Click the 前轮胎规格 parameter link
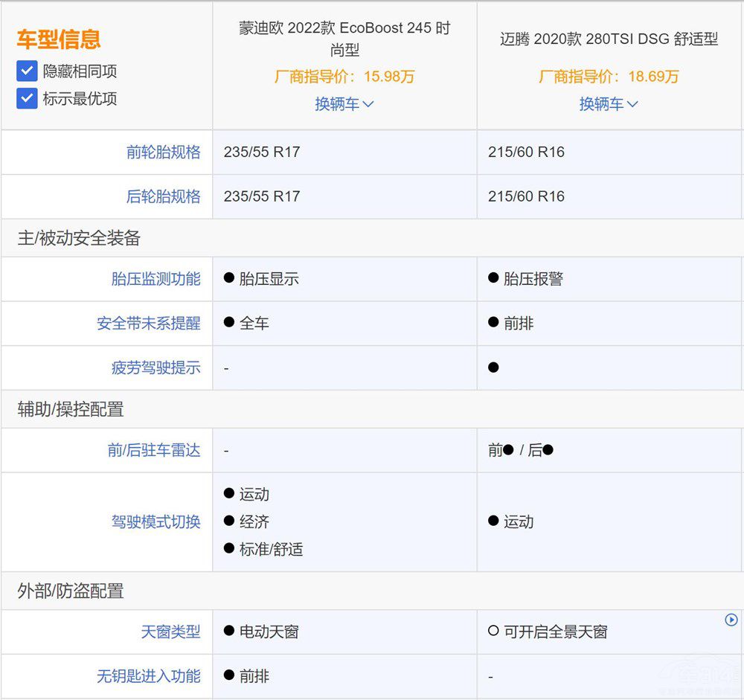This screenshot has height=700, width=744. point(163,152)
